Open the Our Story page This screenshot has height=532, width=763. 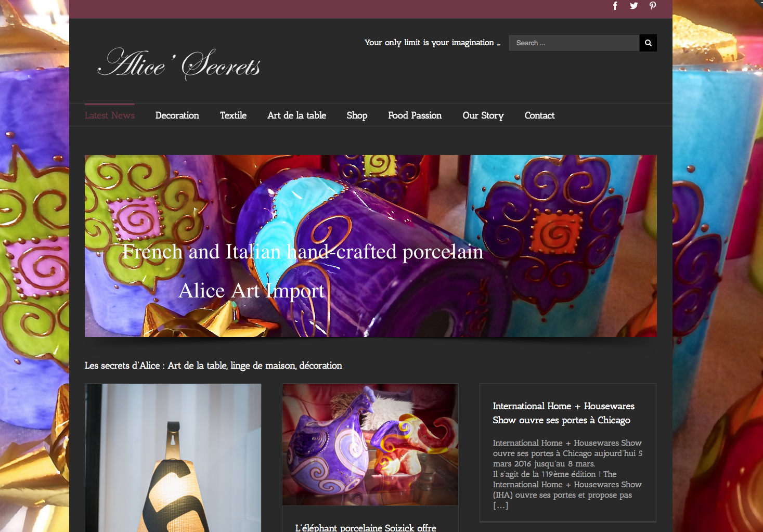point(483,115)
